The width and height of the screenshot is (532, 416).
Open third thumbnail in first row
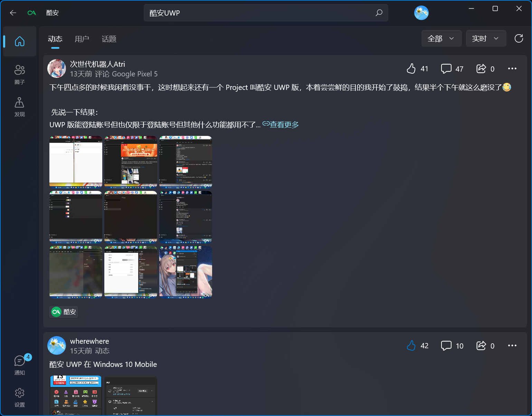click(x=186, y=161)
